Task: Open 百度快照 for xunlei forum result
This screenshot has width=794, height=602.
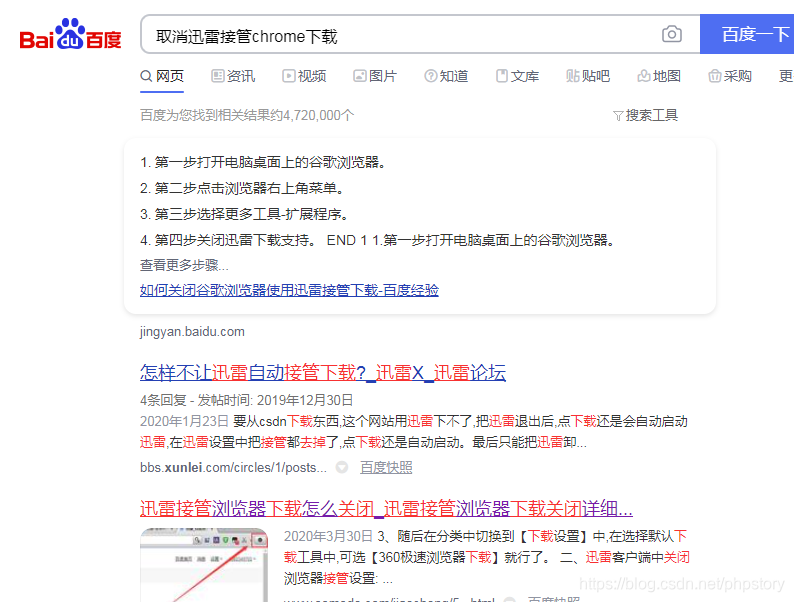Action: coord(386,467)
